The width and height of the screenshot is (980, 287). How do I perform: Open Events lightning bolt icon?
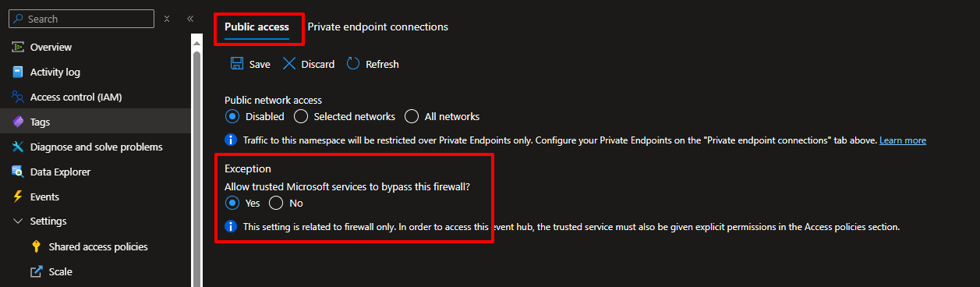click(x=18, y=197)
